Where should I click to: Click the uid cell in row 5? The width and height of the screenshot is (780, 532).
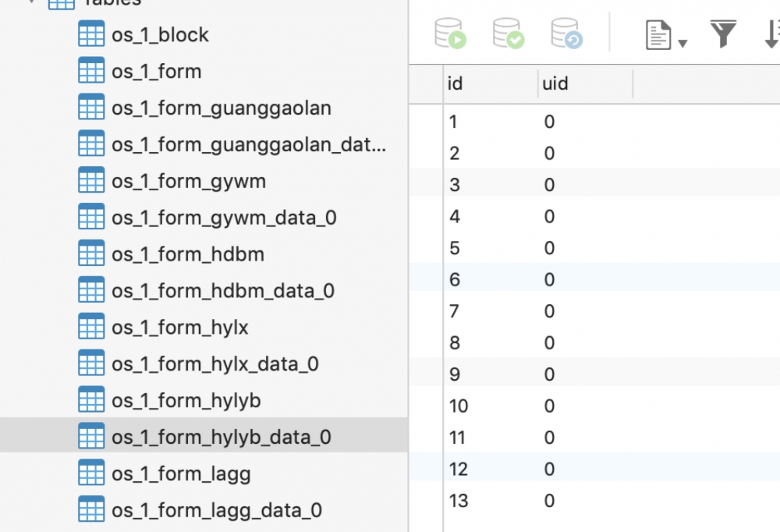[585, 248]
